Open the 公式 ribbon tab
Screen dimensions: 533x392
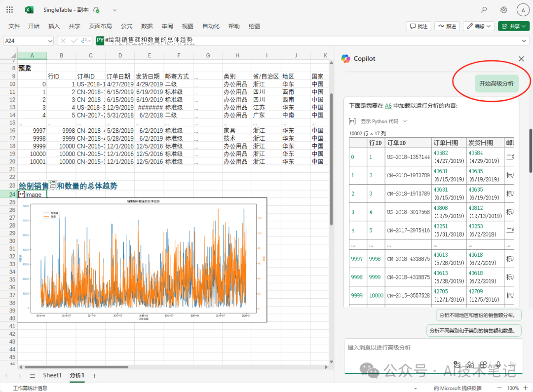pyautogui.click(x=126, y=26)
